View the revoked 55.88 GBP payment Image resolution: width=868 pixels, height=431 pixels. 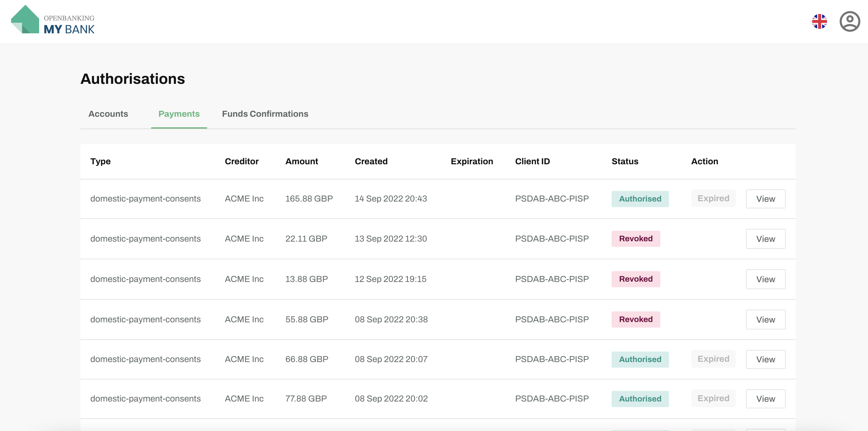pos(766,320)
